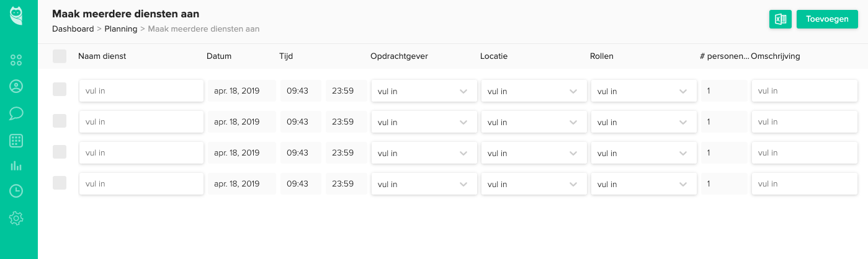
Task: Click the owl logo in the sidebar
Action: point(16,15)
